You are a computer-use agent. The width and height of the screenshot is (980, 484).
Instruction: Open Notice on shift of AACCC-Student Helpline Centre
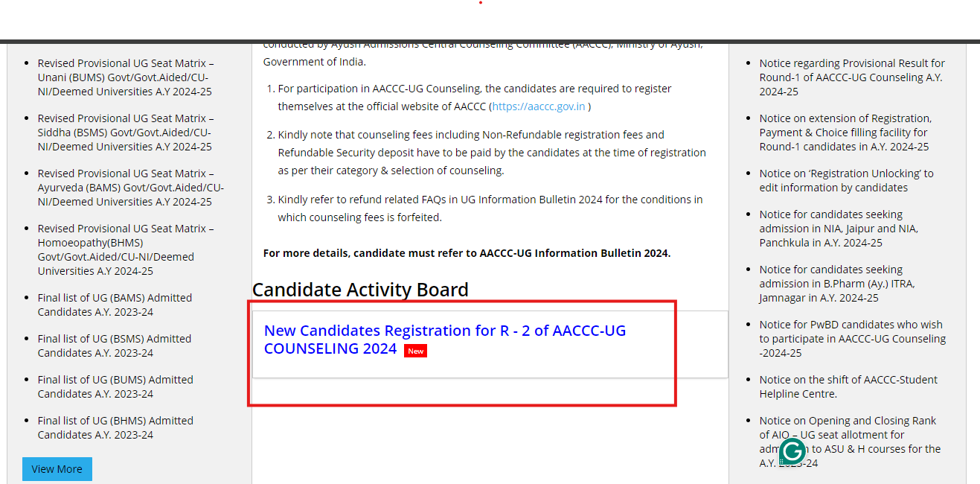click(848, 386)
